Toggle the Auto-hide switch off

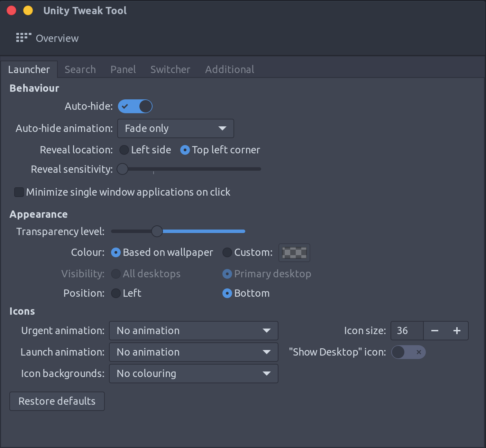pyautogui.click(x=135, y=106)
